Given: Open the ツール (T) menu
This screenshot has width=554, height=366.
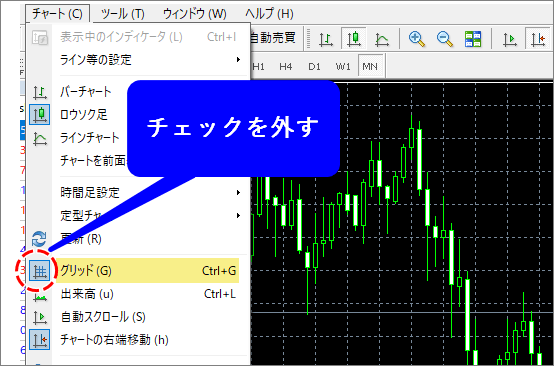Looking at the screenshot, I should (122, 14).
